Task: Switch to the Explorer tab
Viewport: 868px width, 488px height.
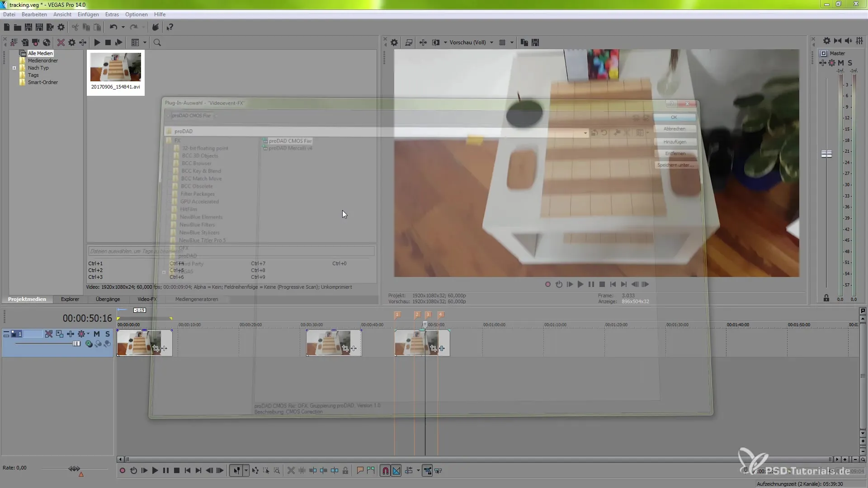Action: (70, 299)
